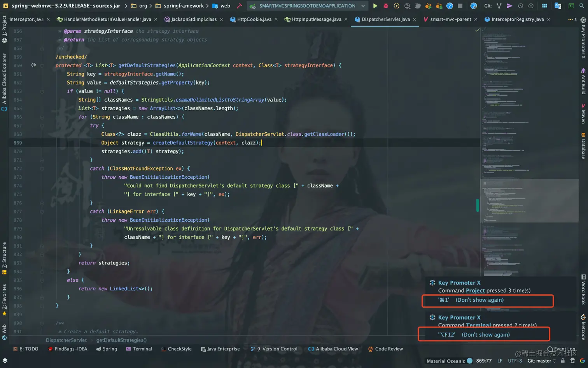Collapse the for-loop fold at line 866
The width and height of the screenshot is (588, 368).
click(42, 117)
